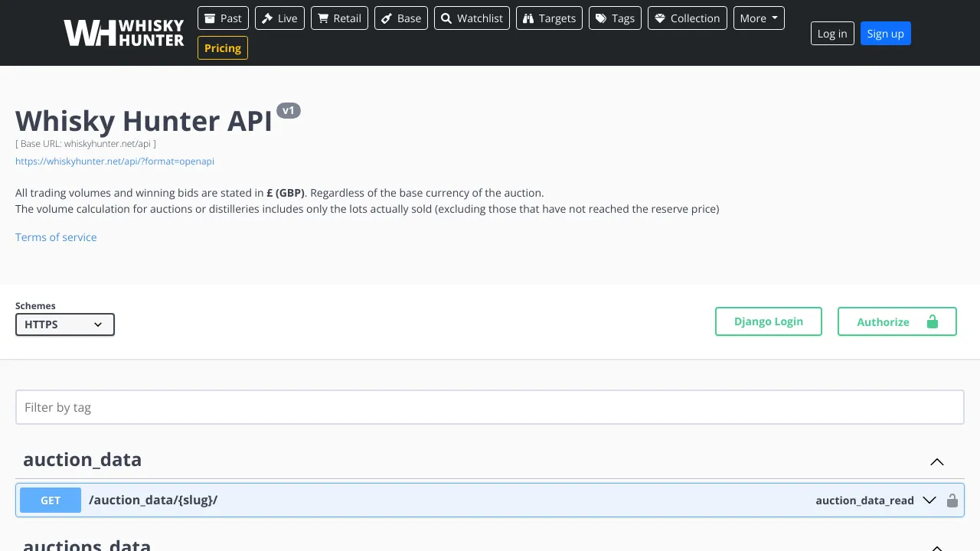Open the Past auctions nav item
The image size is (980, 551).
(x=223, y=18)
